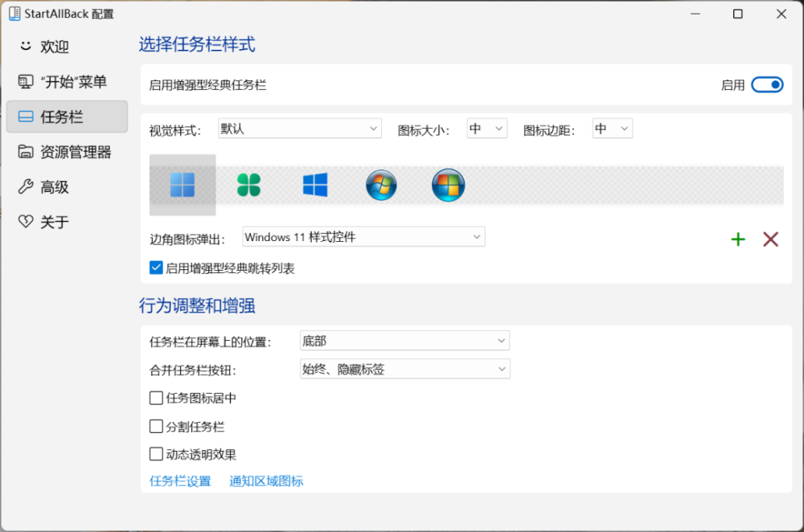The image size is (804, 532).
Task: Go to the 资源管理器 section
Action: 68,152
